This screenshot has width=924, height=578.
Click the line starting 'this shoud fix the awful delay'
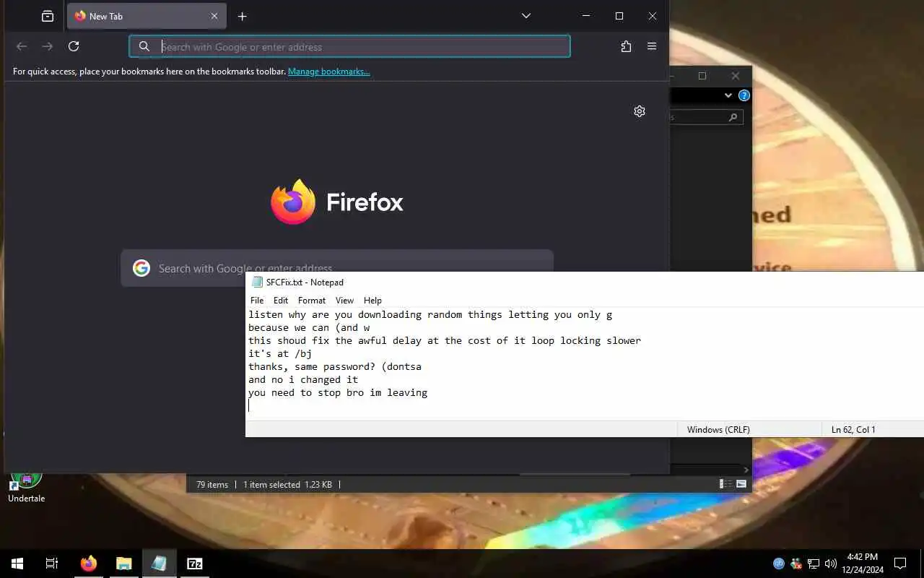[445, 340]
